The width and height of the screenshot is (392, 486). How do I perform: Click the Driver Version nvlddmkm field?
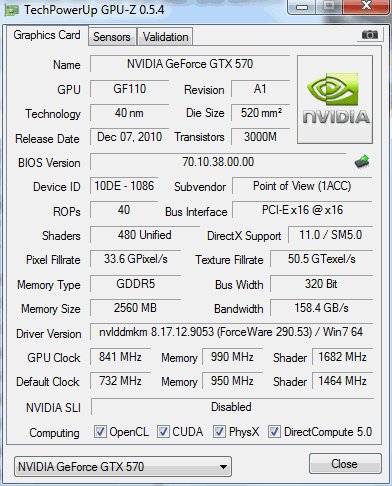(x=231, y=332)
